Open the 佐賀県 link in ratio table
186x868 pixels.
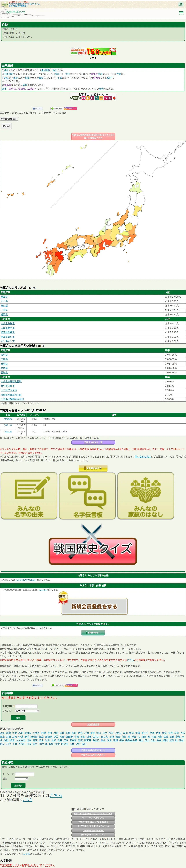(x=4, y=368)
